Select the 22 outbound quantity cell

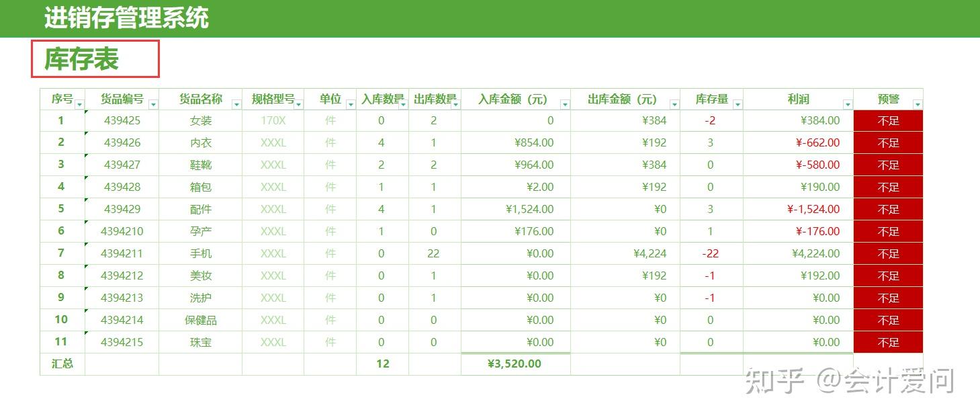tap(435, 253)
